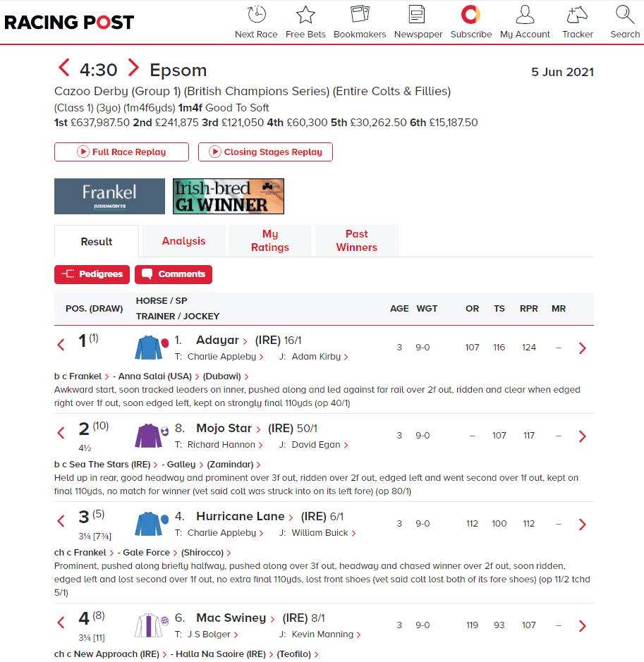The width and height of the screenshot is (644, 662).
Task: Click the Subscribe ring icon
Action: click(470, 14)
